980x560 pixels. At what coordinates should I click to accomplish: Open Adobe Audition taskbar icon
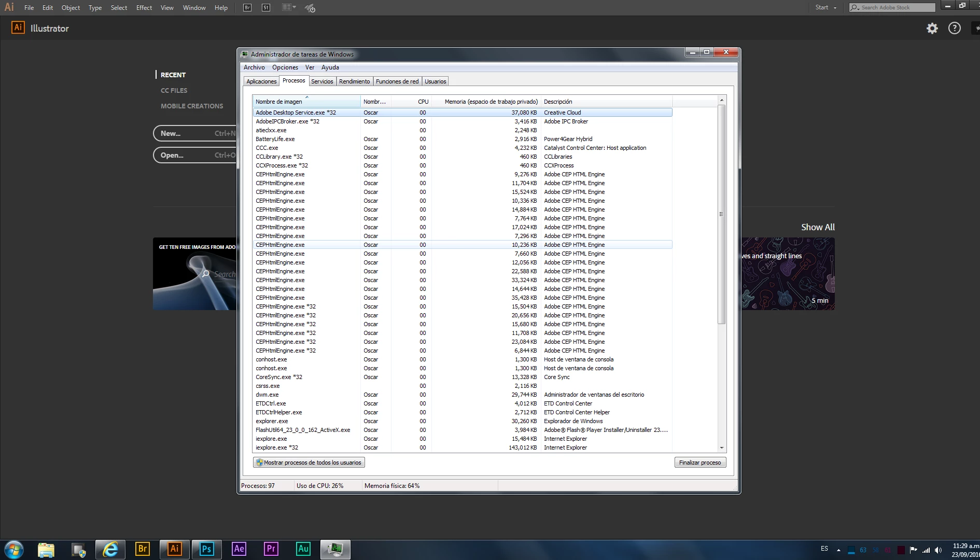(x=303, y=549)
